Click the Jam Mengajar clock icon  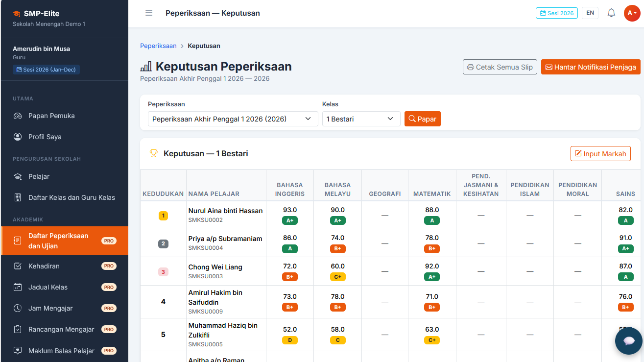pyautogui.click(x=18, y=309)
